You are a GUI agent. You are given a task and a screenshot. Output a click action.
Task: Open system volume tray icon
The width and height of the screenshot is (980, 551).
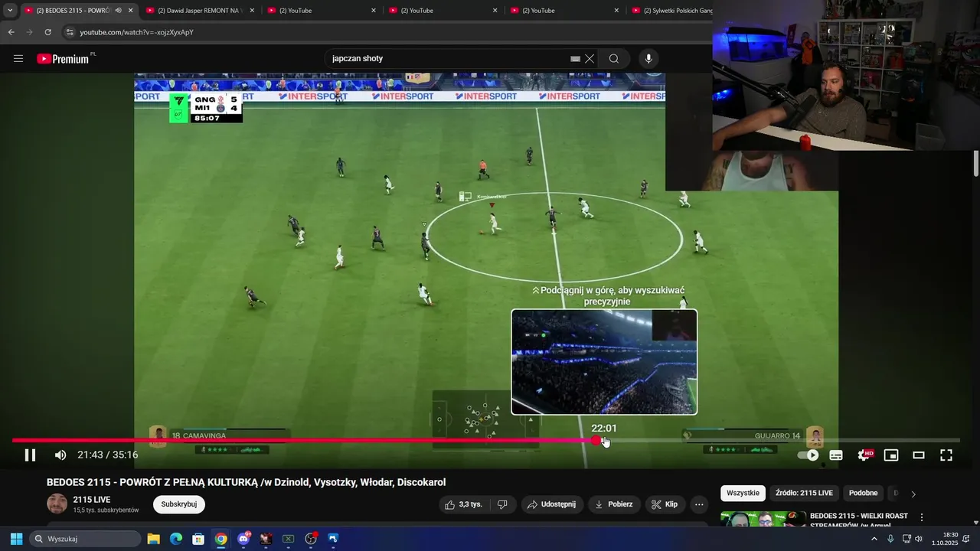click(x=919, y=539)
